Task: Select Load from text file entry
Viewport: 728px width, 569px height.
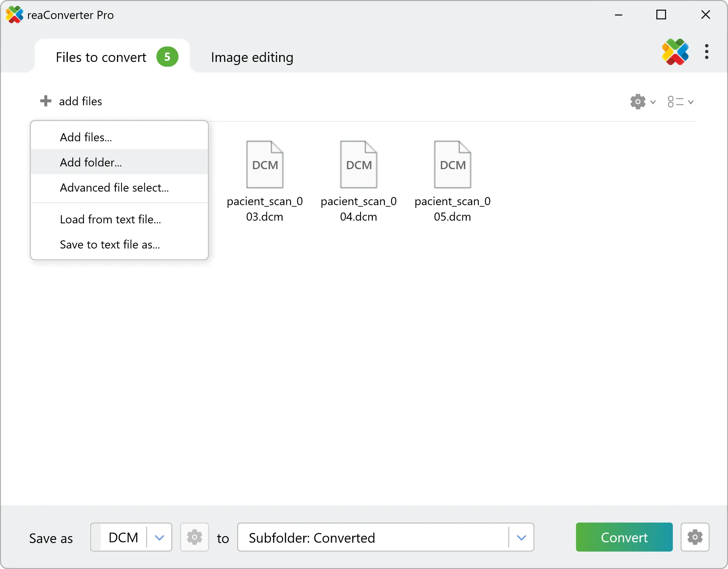Action: pyautogui.click(x=110, y=219)
